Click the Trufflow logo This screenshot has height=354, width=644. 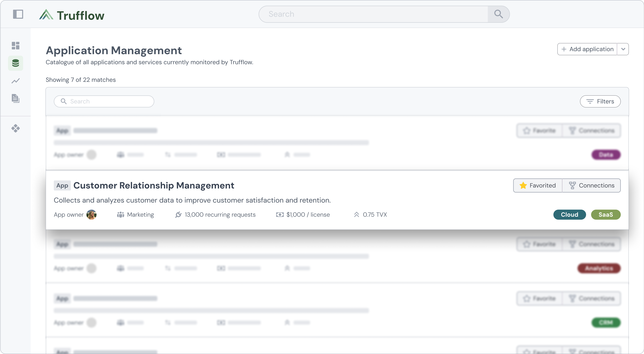pyautogui.click(x=72, y=15)
